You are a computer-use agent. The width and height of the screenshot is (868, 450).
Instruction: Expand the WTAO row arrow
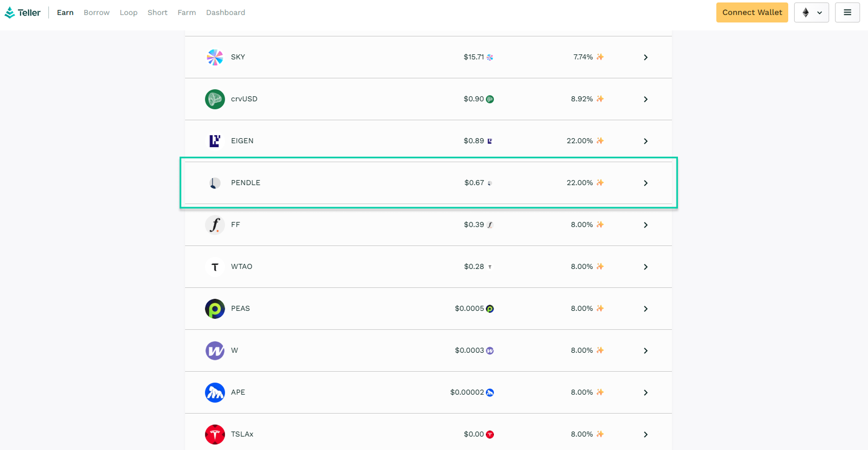[x=646, y=267]
